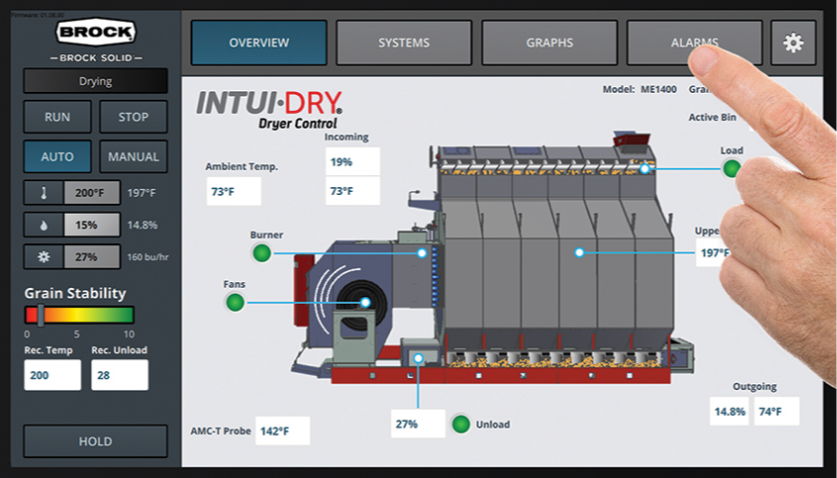Open the ALARMS tab
Screen dimensions: 837x478
point(694,43)
